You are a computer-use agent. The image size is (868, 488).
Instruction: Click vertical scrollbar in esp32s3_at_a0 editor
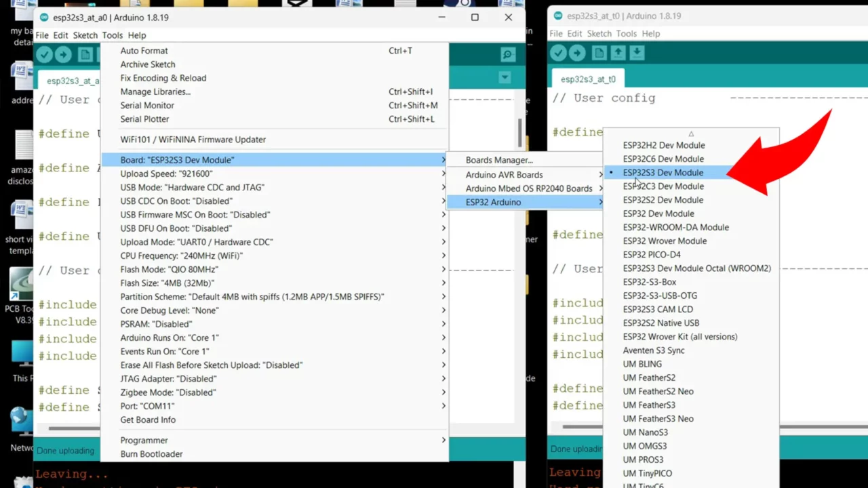click(520, 134)
